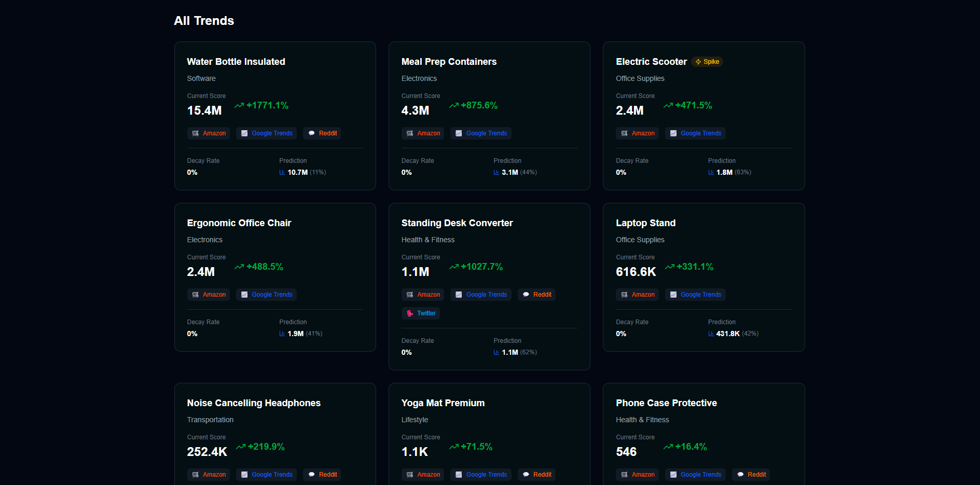Click Google Trends tag on Meal Prep Containers card
980x485 pixels.
click(481, 133)
